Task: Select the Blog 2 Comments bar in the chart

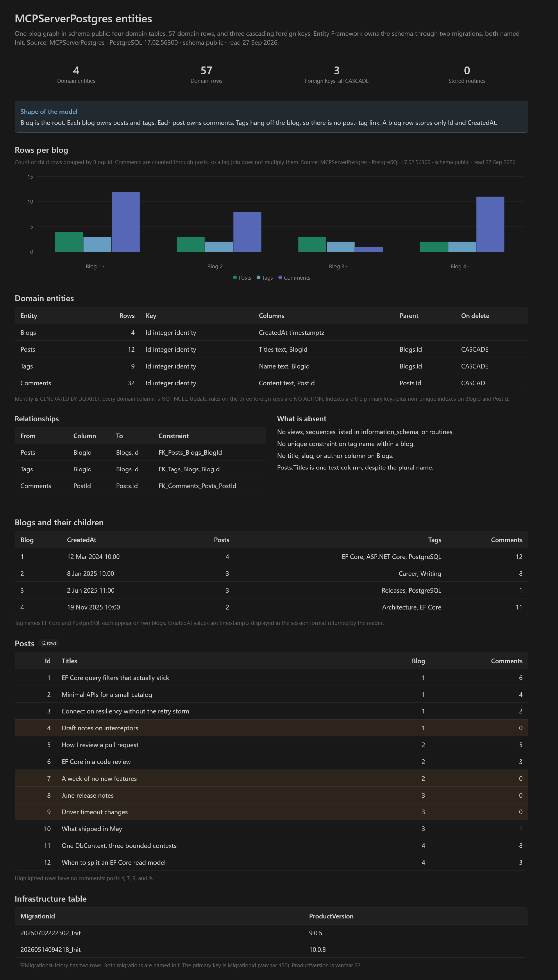Action: click(247, 232)
